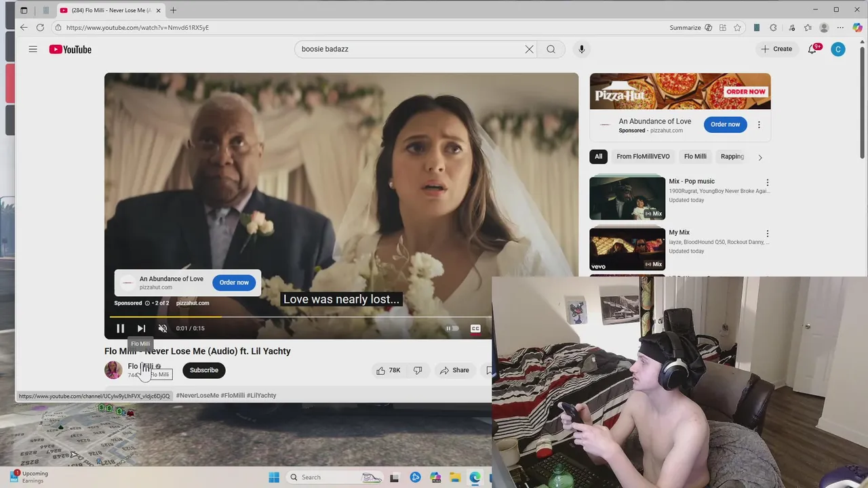This screenshot has width=868, height=488.
Task: Open My Mix playlist thumbnail
Action: tap(627, 249)
